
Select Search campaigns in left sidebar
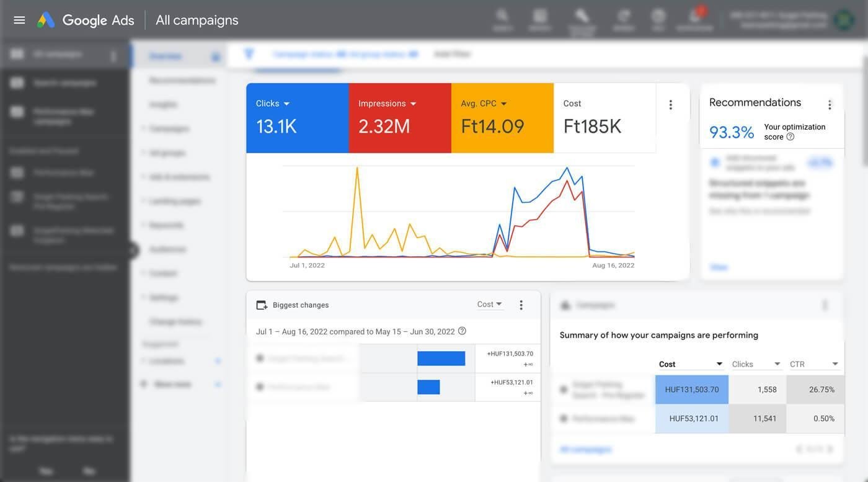click(64, 83)
